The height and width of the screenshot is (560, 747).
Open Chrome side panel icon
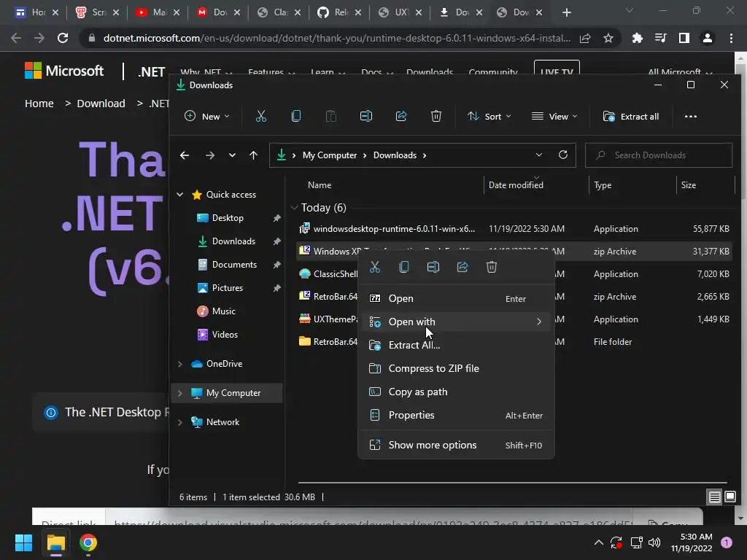(x=684, y=38)
